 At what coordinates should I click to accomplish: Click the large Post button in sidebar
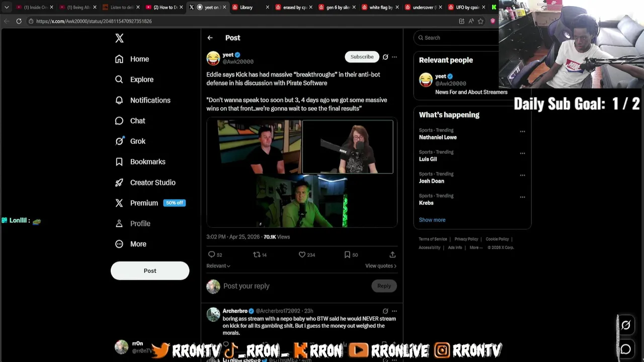(x=150, y=270)
